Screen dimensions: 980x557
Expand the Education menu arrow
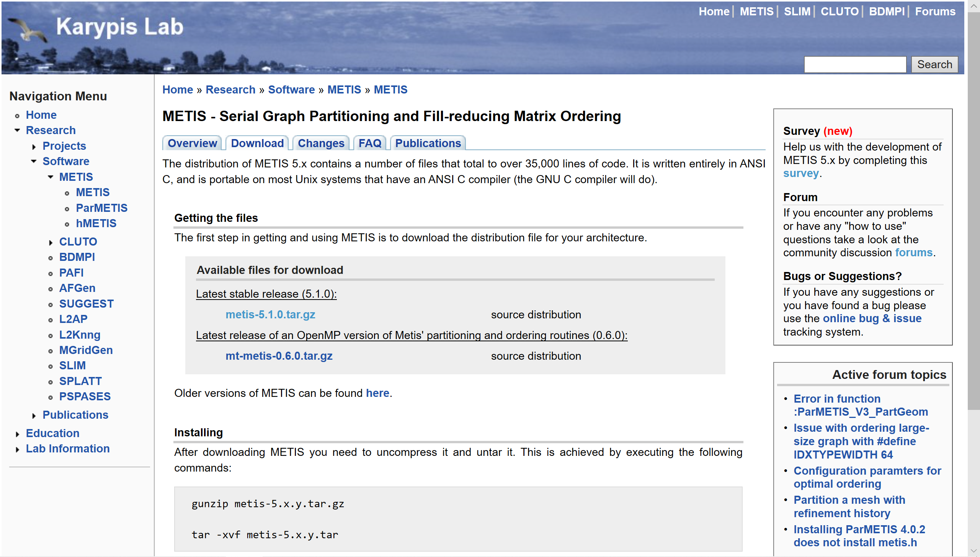pos(17,434)
